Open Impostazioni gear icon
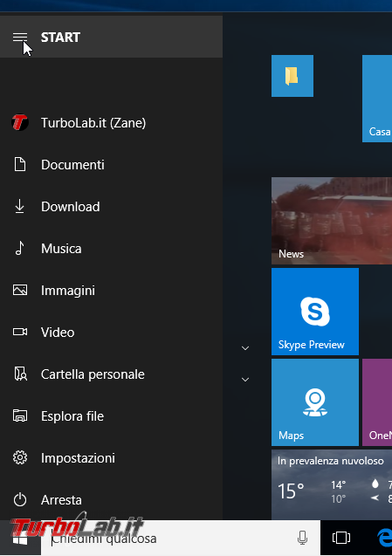Image resolution: width=392 pixels, height=556 pixels. [x=20, y=457]
